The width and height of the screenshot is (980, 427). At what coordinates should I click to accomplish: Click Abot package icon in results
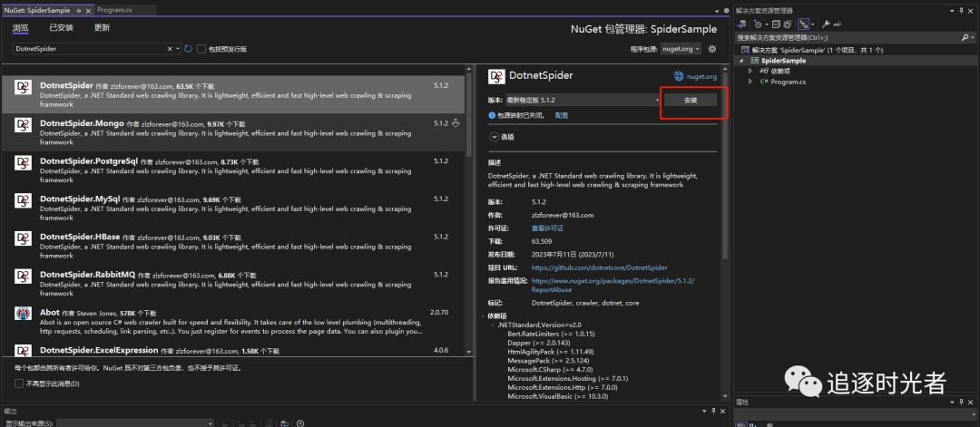23,314
